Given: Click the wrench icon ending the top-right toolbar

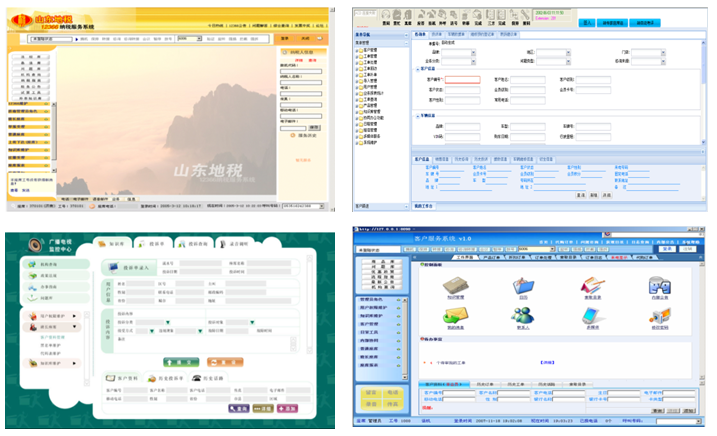Looking at the screenshot, I should pyautogui.click(x=525, y=15).
